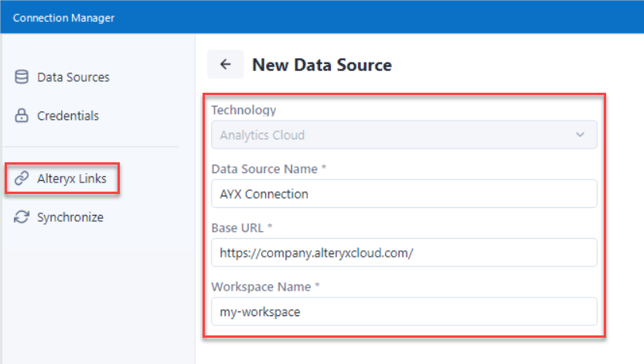Screen dimensions: 644x364
Task: Click the Technology field label
Action: [244, 110]
